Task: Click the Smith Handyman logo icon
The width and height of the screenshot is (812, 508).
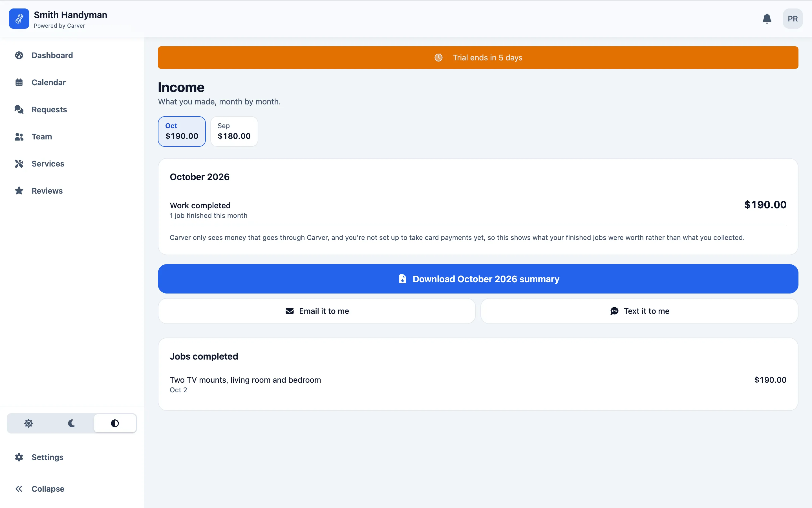Action: click(x=19, y=18)
